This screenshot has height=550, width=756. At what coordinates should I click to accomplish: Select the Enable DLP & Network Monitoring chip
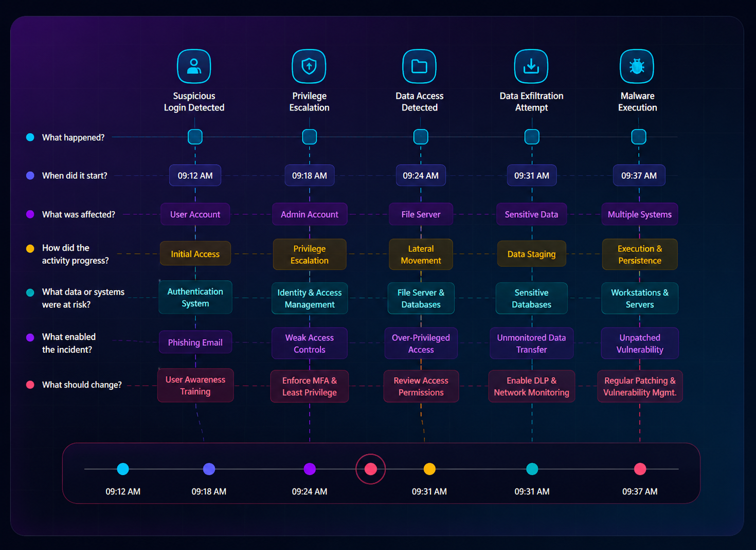(532, 387)
